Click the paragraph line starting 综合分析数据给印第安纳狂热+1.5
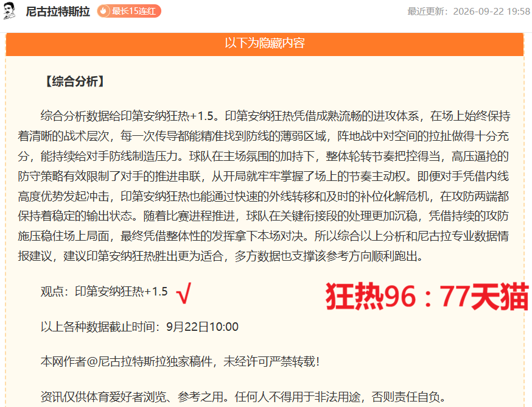The height and width of the screenshot is (407, 532). click(275, 116)
